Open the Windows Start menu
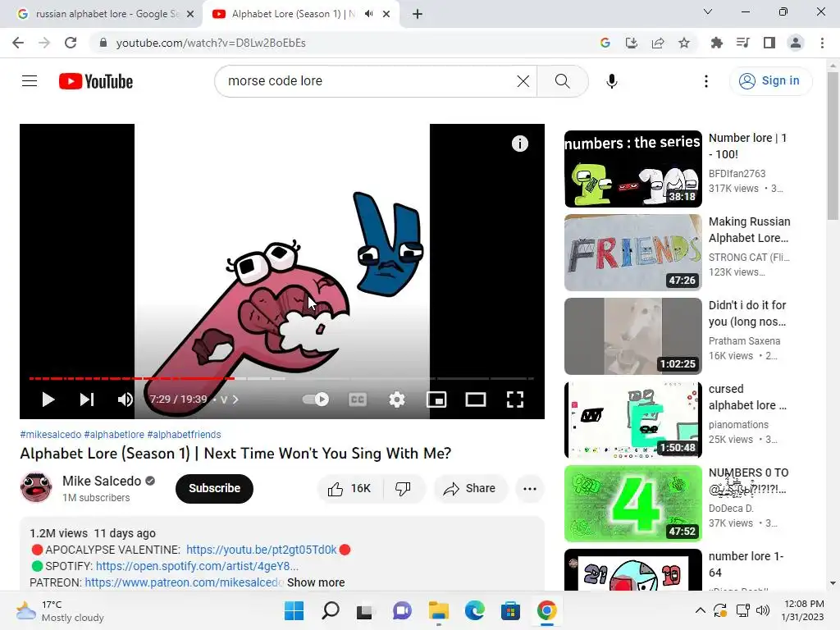The height and width of the screenshot is (630, 840). click(x=294, y=610)
